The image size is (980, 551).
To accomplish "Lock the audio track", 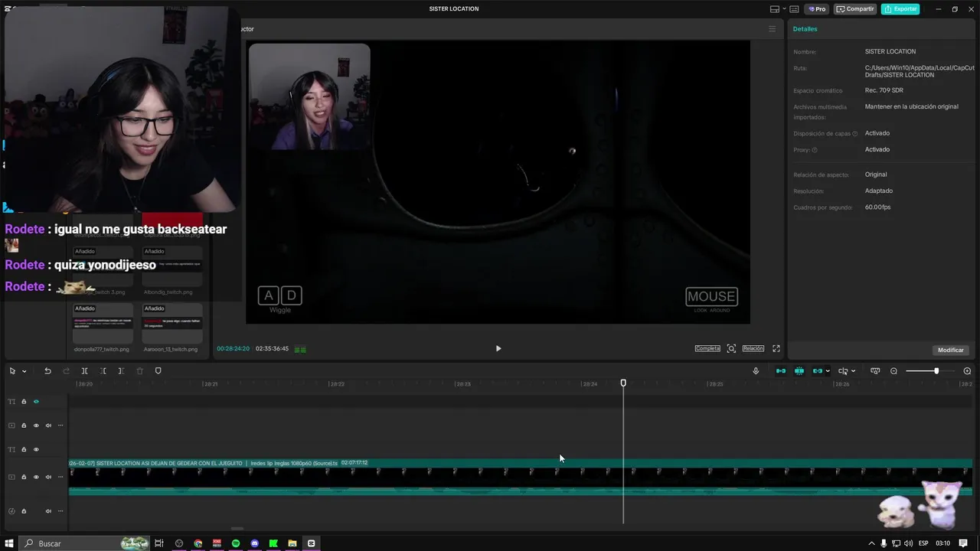I will coord(24,511).
